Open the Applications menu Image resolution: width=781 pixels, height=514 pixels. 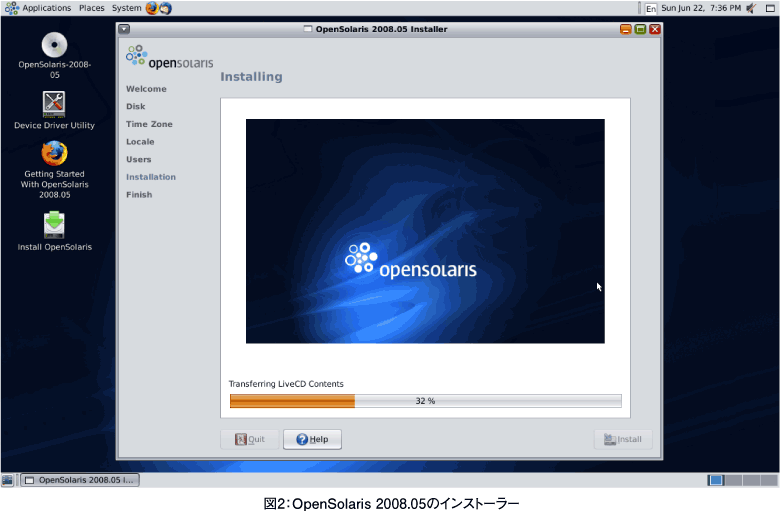tap(46, 8)
